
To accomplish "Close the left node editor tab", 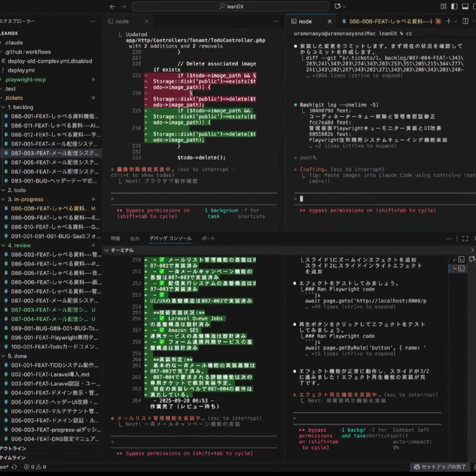I will (147, 22).
